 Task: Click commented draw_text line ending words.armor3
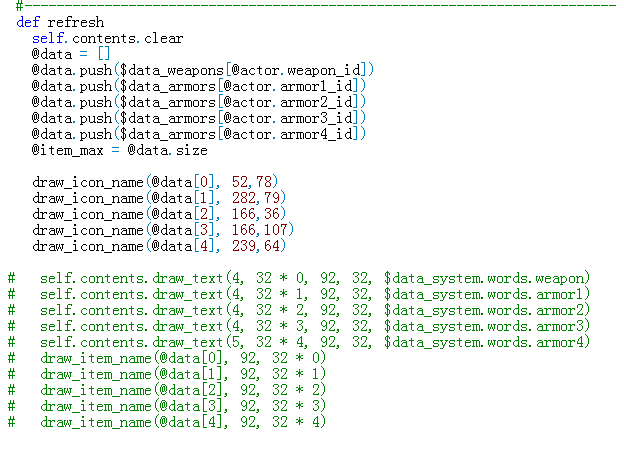pos(299,326)
